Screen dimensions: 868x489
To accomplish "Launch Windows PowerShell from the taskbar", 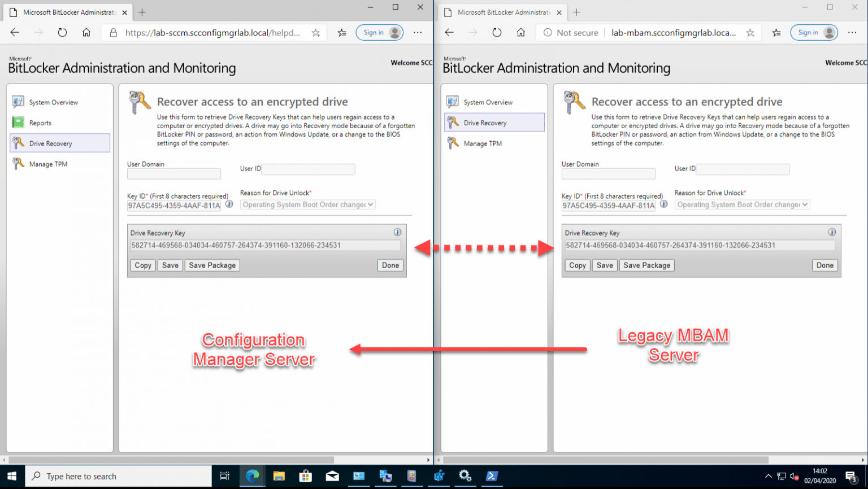I will (491, 476).
